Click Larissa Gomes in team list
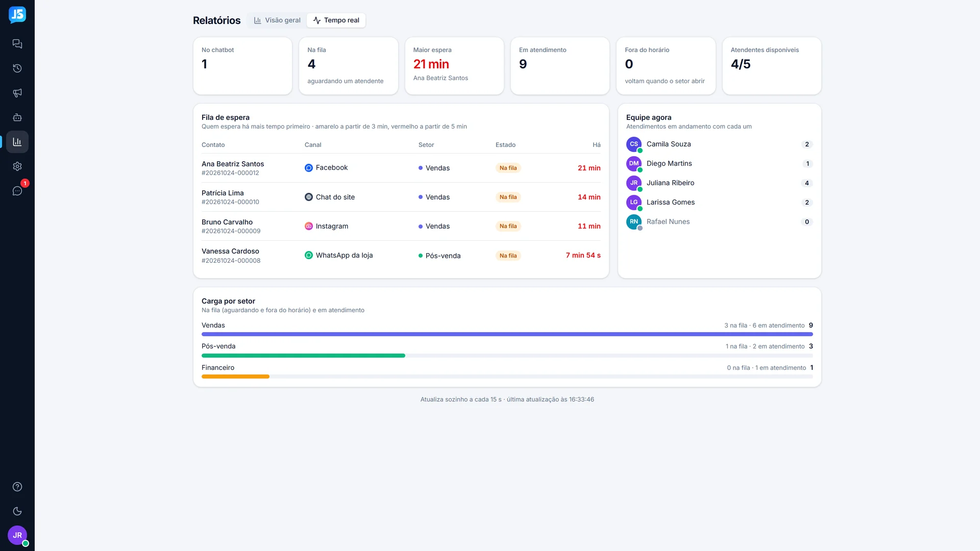 click(720, 203)
